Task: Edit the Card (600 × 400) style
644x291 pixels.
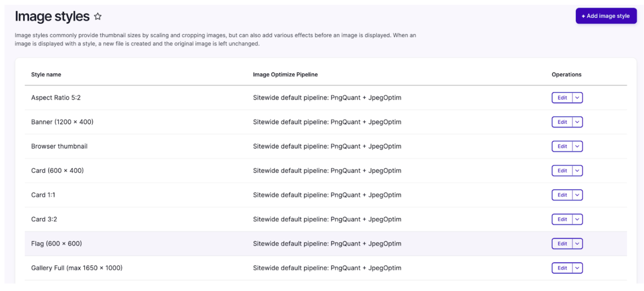Action: click(562, 171)
